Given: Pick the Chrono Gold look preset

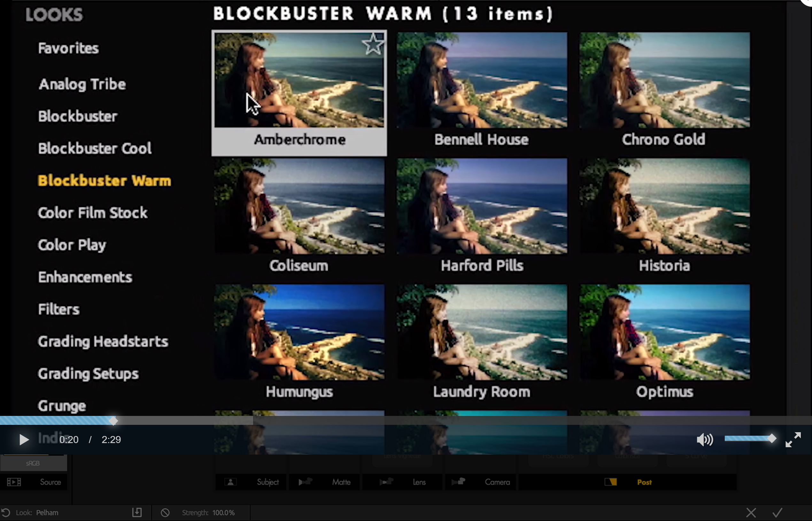Looking at the screenshot, I should 664,80.
